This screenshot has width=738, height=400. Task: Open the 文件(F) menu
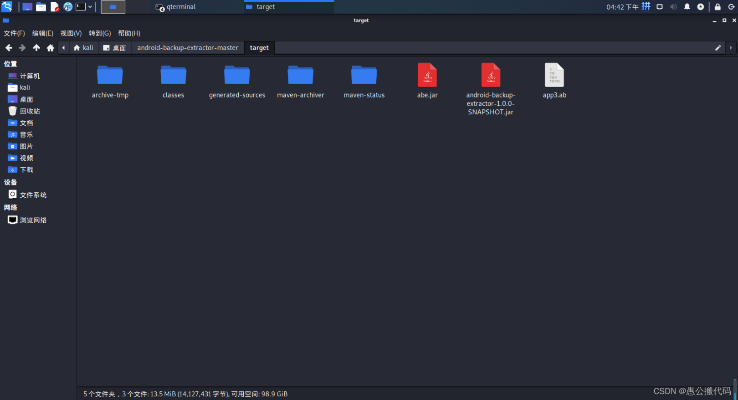[x=14, y=33]
